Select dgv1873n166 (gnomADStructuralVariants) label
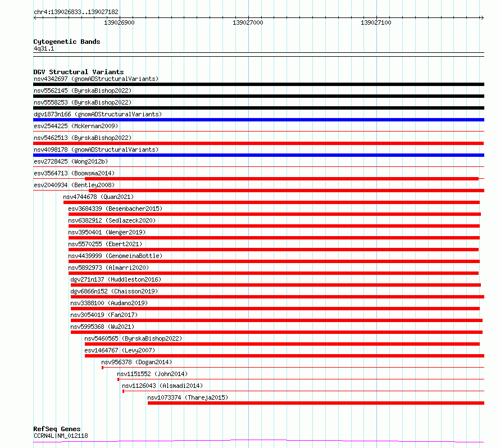500x448 pixels. pos(98,114)
